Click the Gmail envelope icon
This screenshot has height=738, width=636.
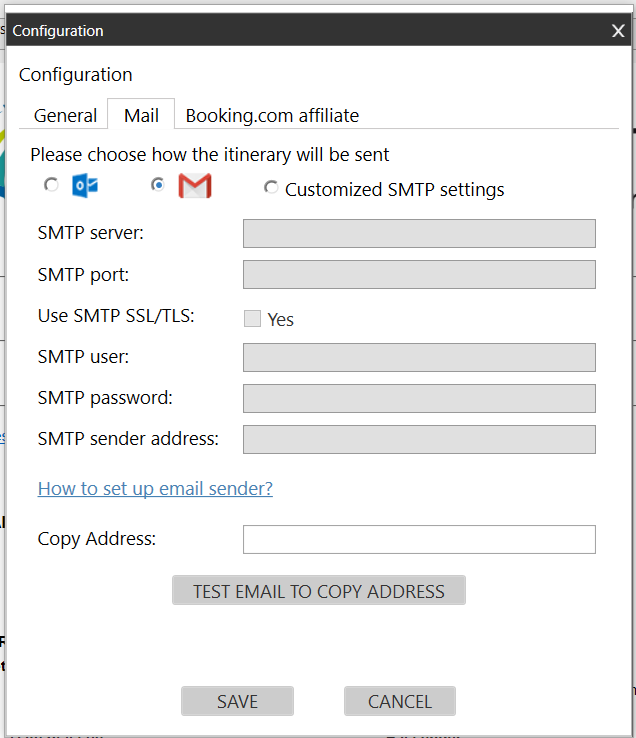click(194, 186)
